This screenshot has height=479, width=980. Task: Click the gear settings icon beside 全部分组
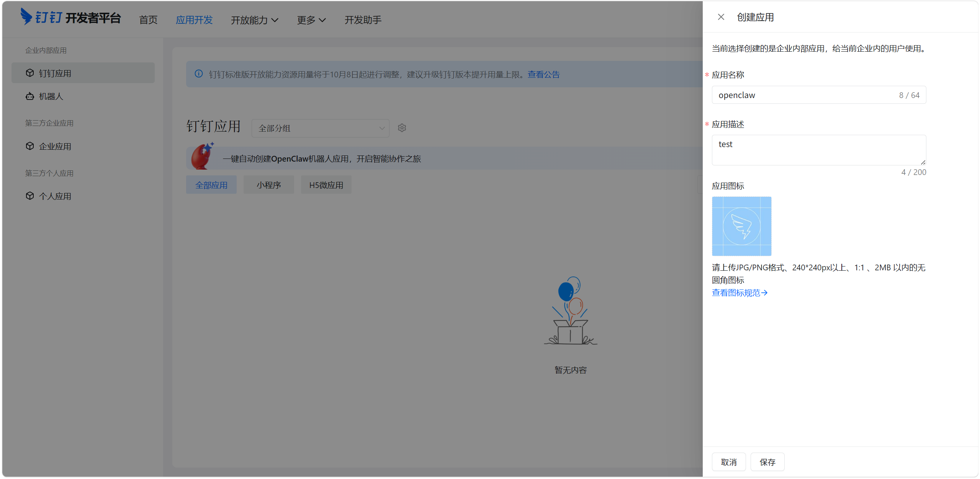click(402, 128)
